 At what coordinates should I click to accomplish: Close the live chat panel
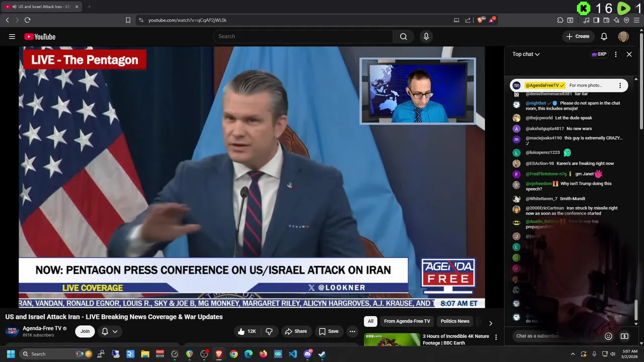[629, 54]
